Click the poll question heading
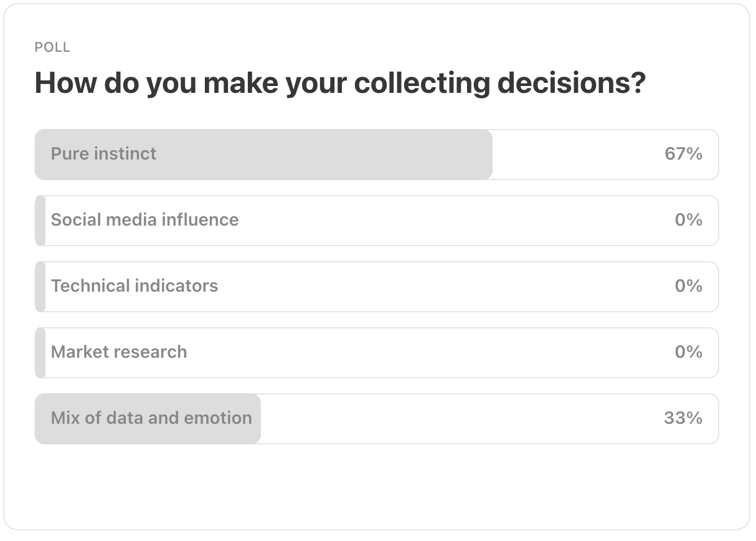 [340, 83]
